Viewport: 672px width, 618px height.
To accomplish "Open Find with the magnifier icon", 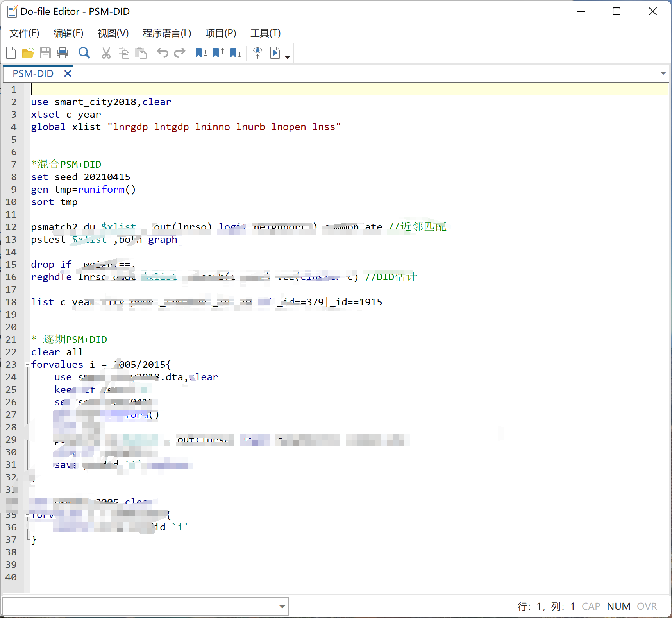I will pyautogui.click(x=84, y=53).
